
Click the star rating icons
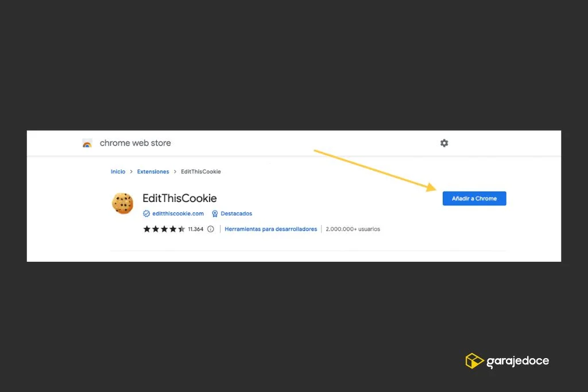tap(164, 229)
